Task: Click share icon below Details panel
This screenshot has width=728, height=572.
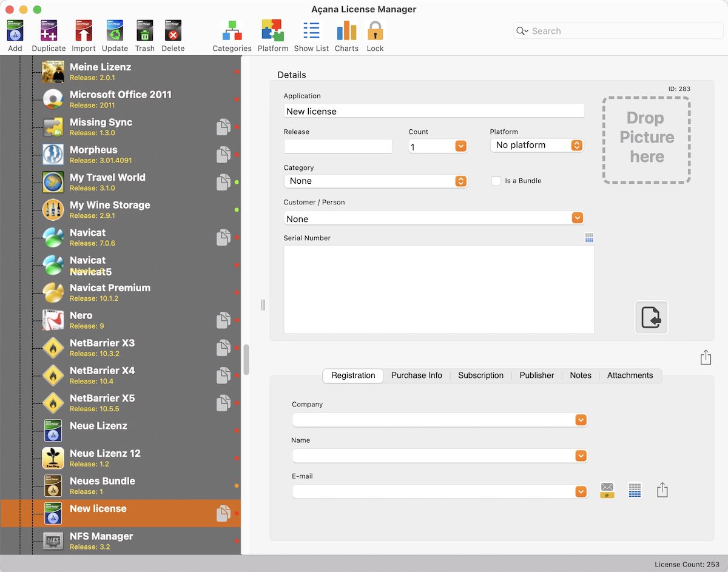Action: pyautogui.click(x=706, y=357)
